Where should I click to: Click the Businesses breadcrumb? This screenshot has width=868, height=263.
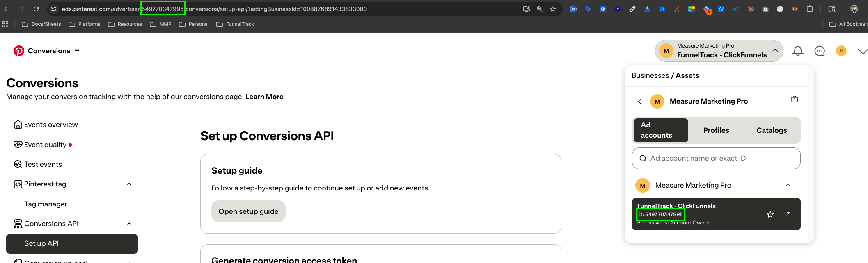(650, 75)
